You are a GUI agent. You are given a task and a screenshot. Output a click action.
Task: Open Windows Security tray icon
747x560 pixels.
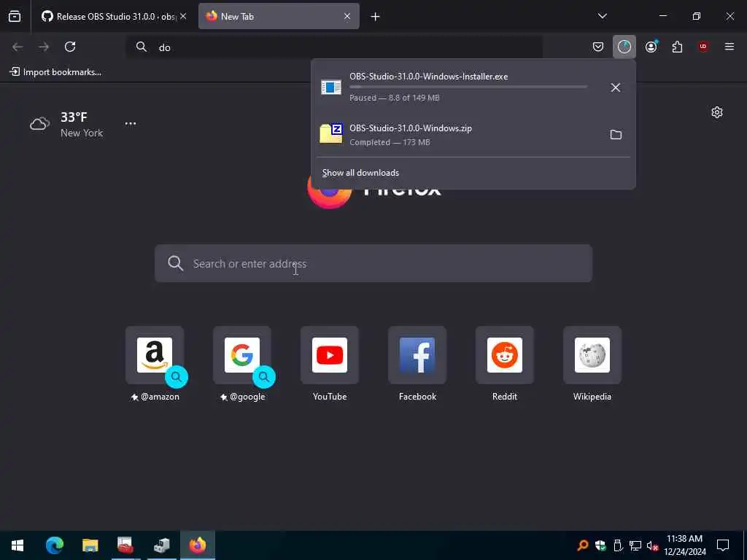[600, 545]
